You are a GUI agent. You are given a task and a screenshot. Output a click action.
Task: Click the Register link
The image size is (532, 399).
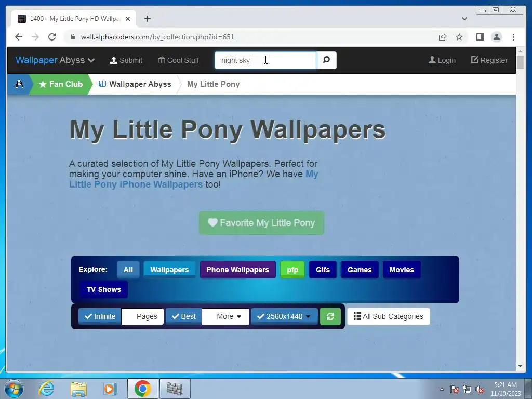489,60
